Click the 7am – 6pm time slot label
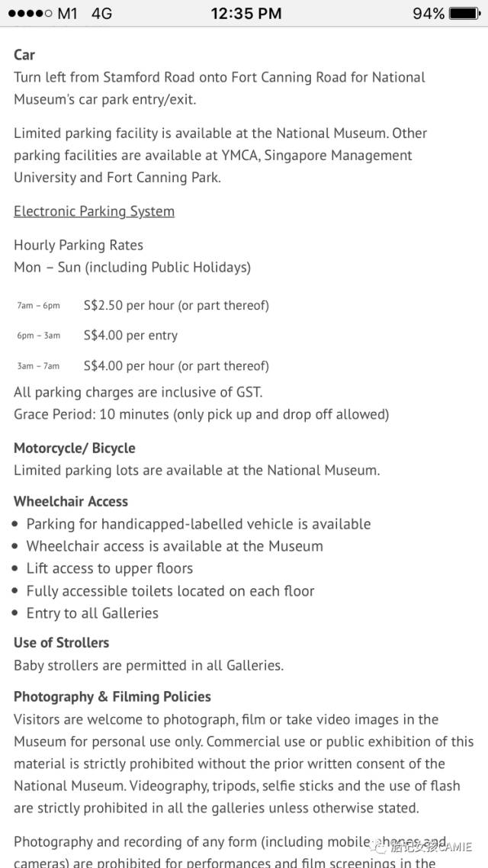488x868 pixels. click(38, 306)
